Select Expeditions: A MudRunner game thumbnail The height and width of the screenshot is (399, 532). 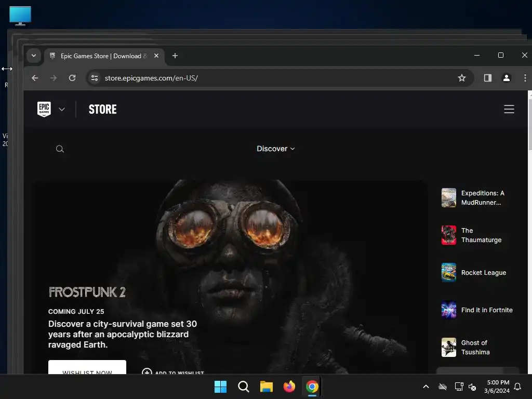(x=448, y=197)
